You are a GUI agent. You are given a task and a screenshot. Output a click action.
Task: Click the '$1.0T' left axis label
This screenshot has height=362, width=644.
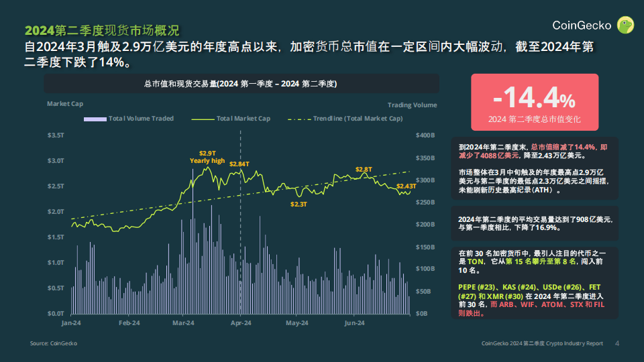56,263
